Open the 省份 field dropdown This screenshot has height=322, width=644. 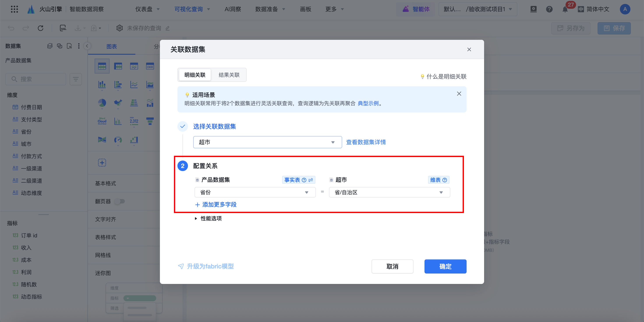(x=255, y=192)
